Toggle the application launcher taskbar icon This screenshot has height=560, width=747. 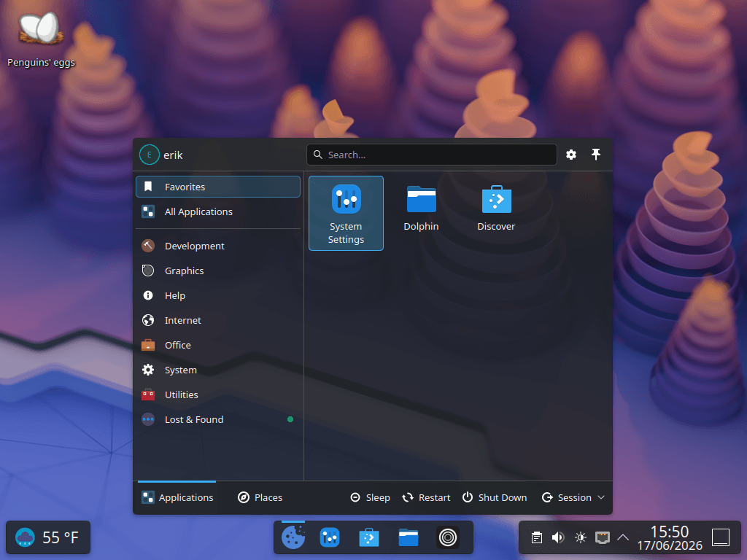pos(293,537)
